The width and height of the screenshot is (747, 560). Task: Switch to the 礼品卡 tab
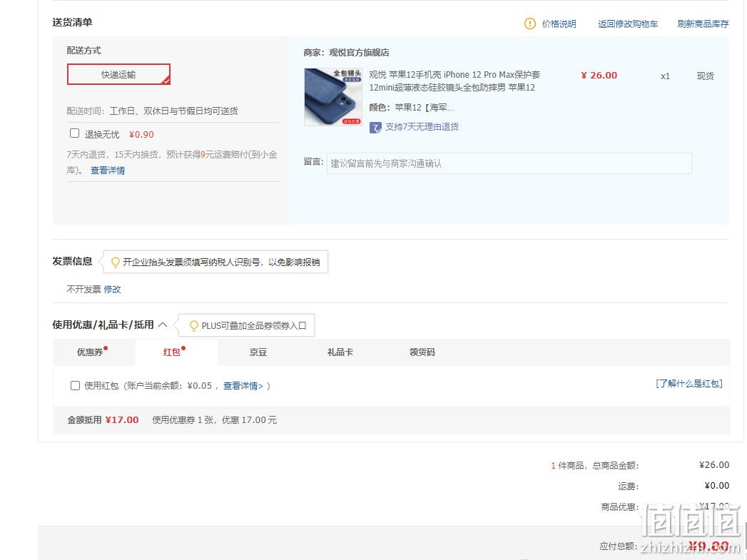point(340,352)
